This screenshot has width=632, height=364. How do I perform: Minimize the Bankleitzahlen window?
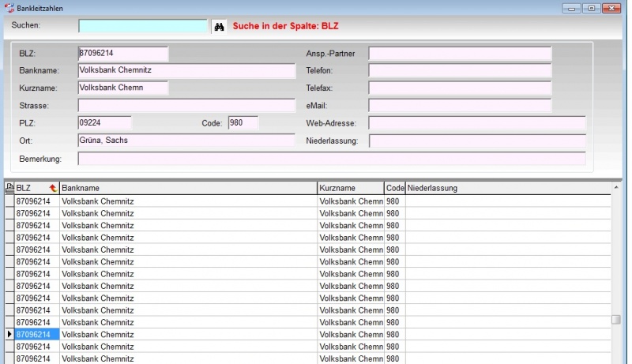pos(571,8)
